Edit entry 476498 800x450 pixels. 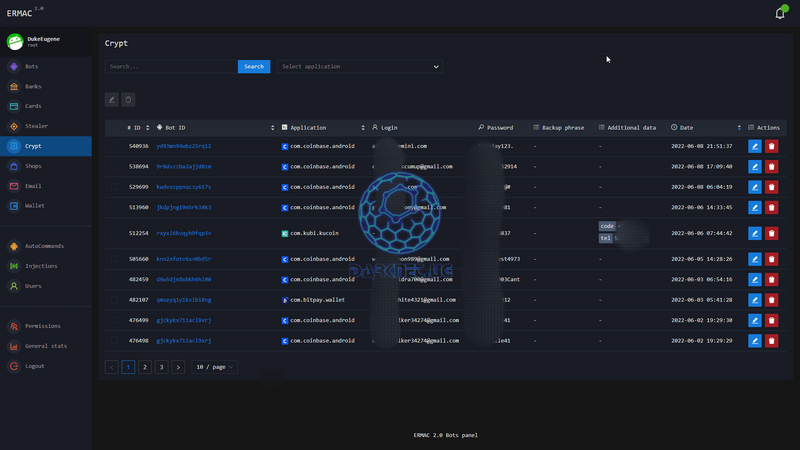(x=755, y=341)
